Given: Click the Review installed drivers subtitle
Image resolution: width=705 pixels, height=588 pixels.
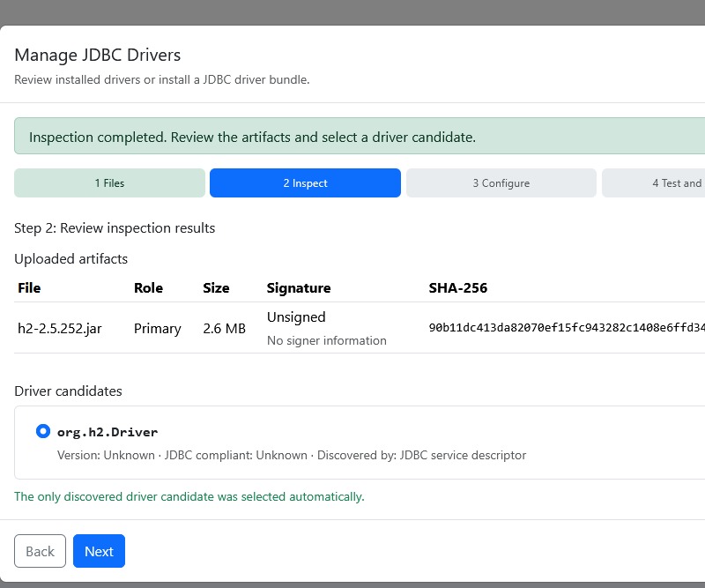Looking at the screenshot, I should [x=162, y=79].
